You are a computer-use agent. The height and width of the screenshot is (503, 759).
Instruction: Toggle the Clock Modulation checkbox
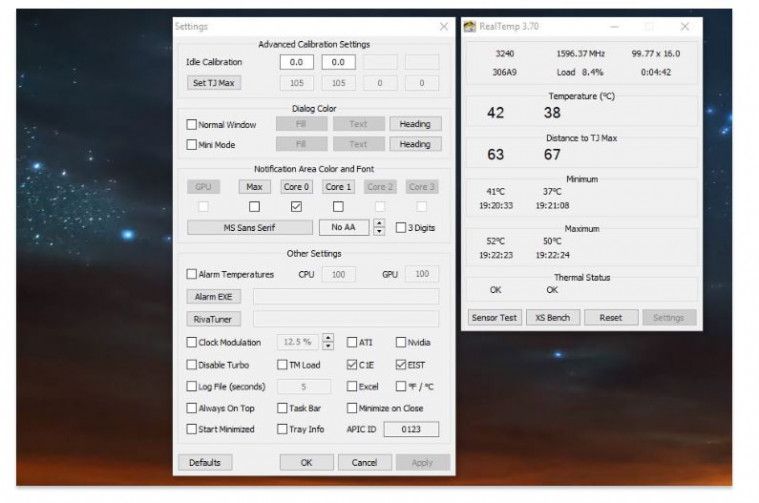(x=192, y=342)
